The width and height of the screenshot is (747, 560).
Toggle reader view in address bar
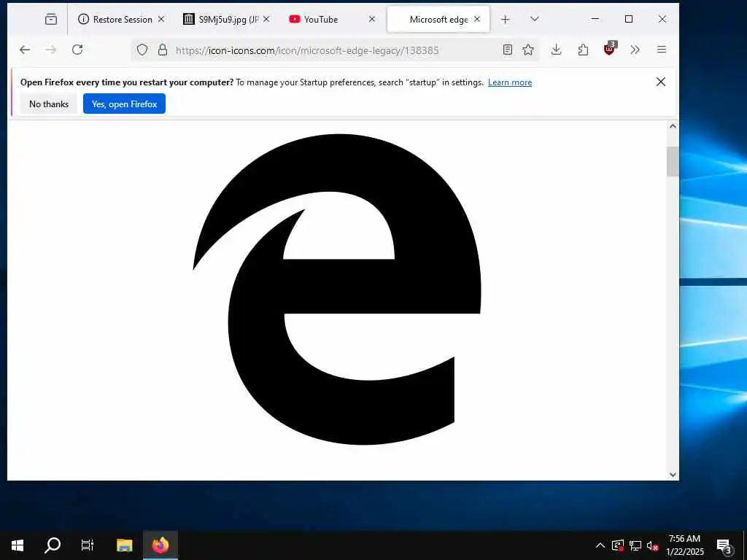pos(508,50)
